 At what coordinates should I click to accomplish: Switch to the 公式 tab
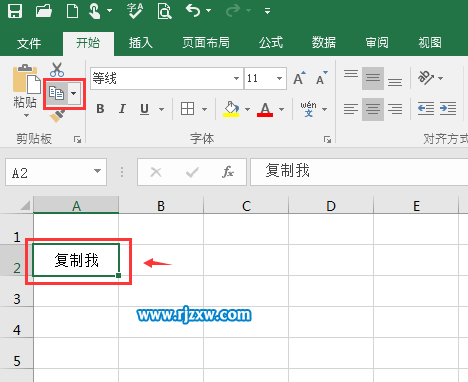tap(271, 43)
